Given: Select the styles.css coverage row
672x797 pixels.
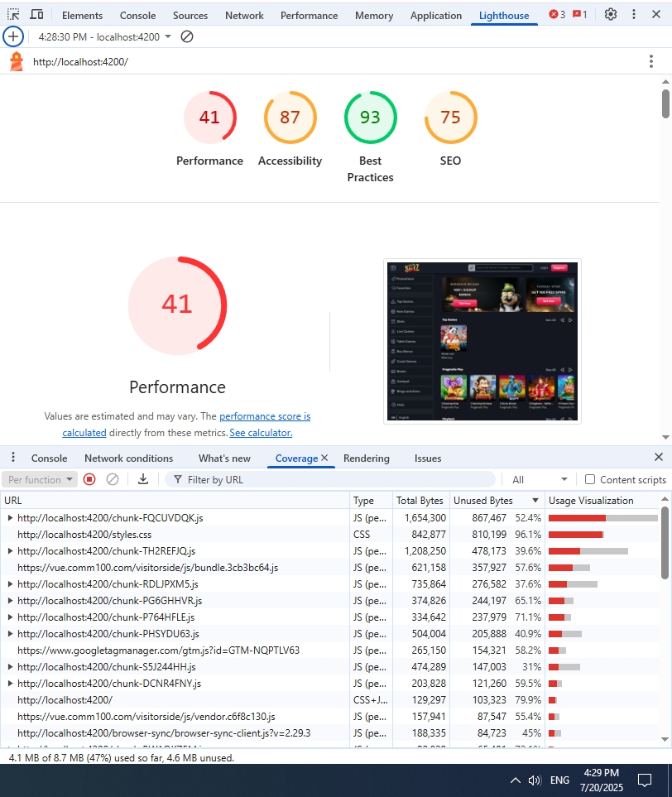Looking at the screenshot, I should point(330,534).
